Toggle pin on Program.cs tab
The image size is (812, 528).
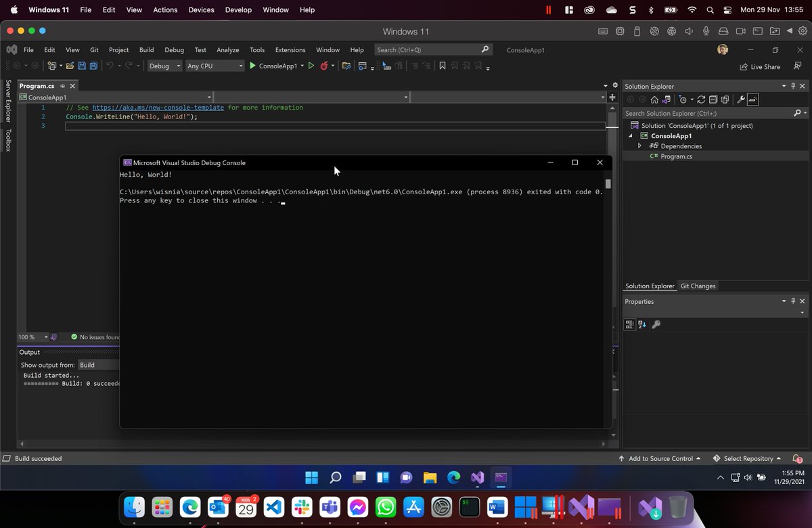62,86
